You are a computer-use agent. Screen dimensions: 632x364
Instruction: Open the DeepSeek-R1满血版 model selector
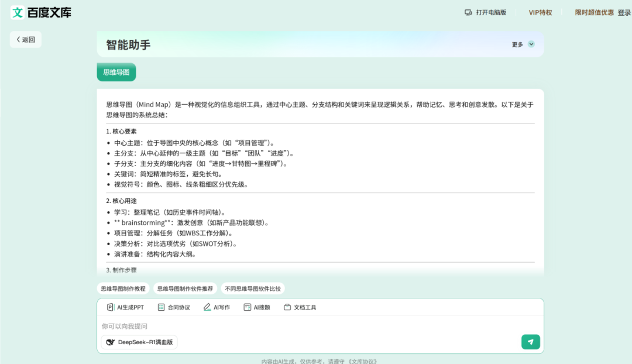point(138,342)
